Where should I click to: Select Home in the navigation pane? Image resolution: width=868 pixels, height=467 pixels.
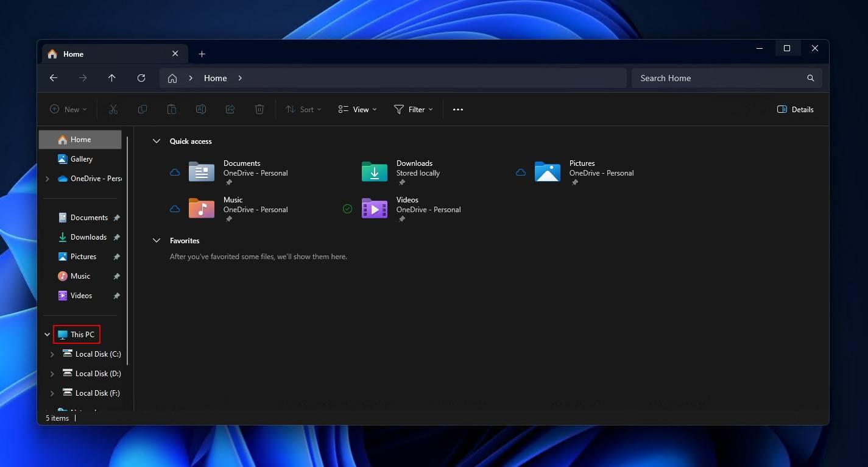(x=80, y=140)
